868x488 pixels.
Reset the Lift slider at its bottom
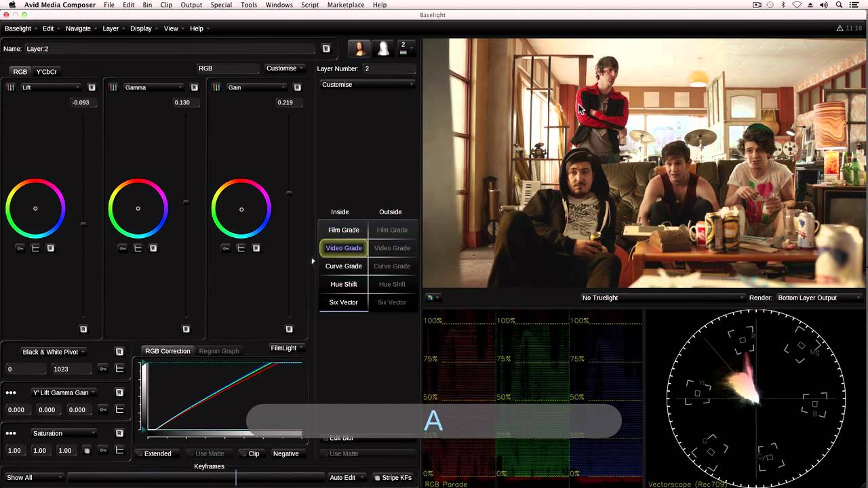[83, 329]
